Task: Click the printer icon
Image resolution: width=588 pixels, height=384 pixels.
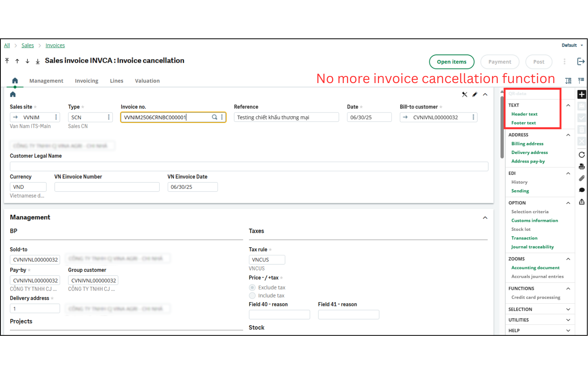Action: click(x=582, y=167)
